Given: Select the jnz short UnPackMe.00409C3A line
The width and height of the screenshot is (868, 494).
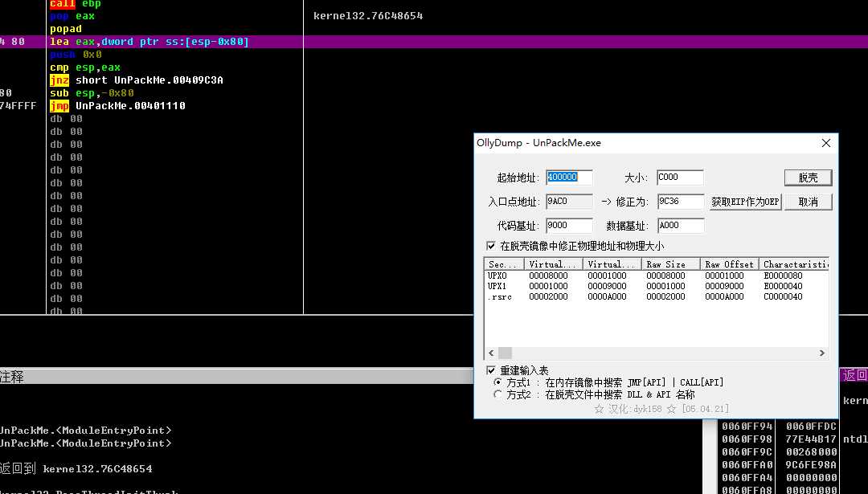Looking at the screenshot, I should click(136, 80).
